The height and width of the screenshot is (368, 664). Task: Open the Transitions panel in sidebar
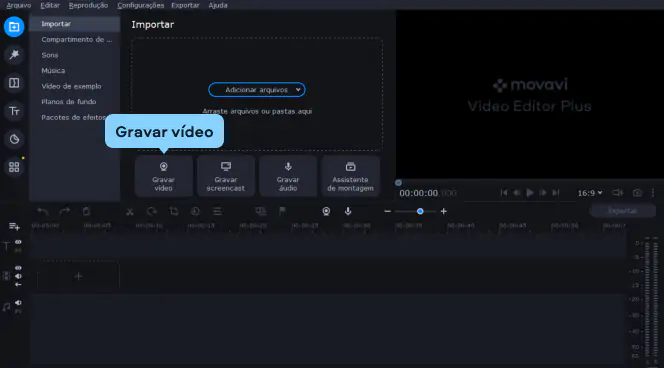pyautogui.click(x=14, y=83)
